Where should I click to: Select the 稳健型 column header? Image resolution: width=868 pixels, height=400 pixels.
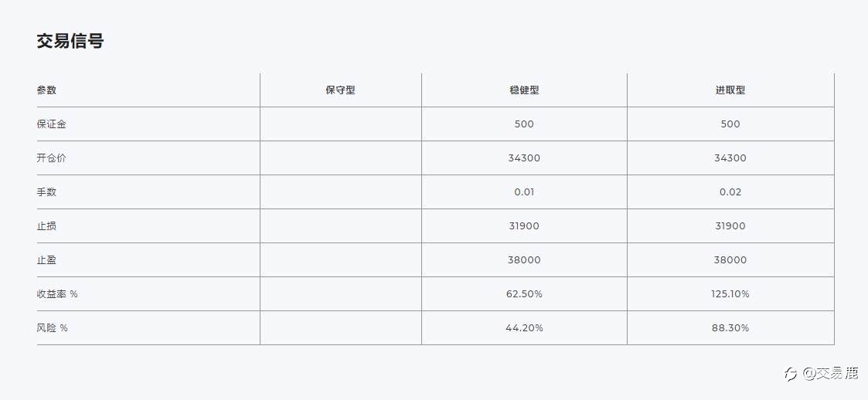[524, 90]
